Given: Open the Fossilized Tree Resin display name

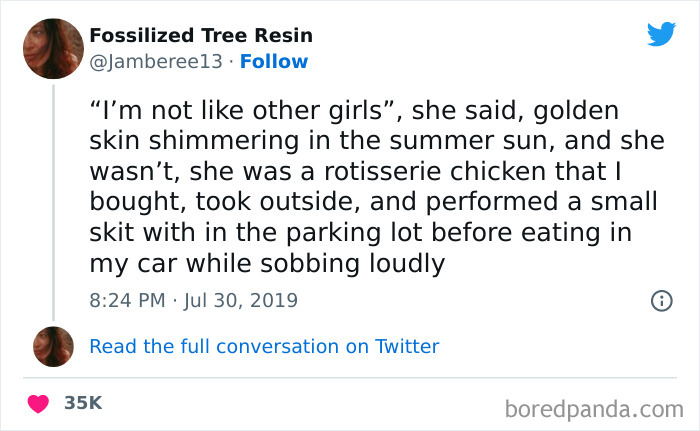Looking at the screenshot, I should pos(200,35).
